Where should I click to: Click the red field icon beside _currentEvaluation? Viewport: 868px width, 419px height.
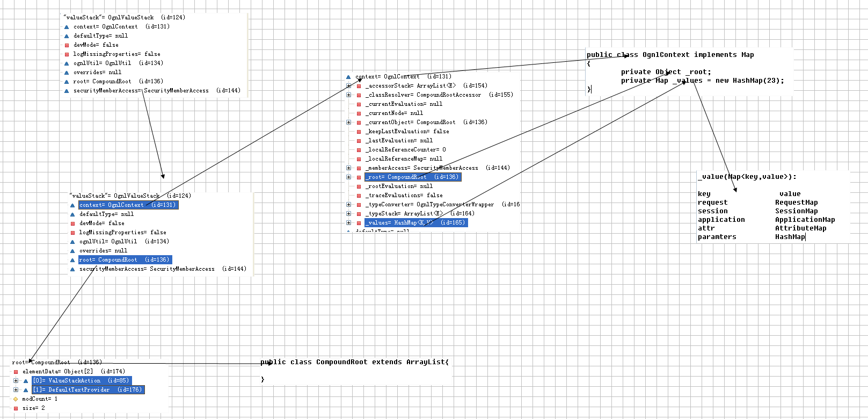click(359, 104)
